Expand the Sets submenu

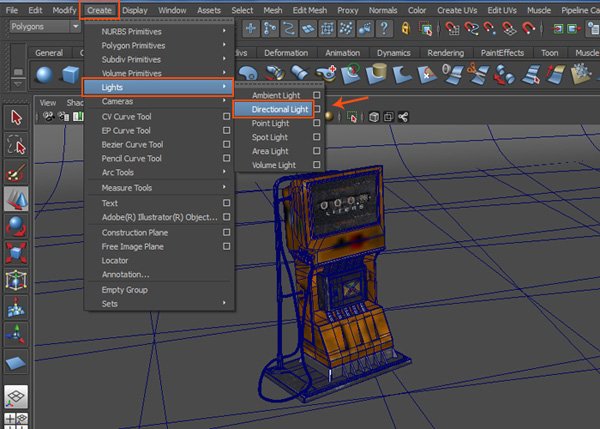coord(158,303)
